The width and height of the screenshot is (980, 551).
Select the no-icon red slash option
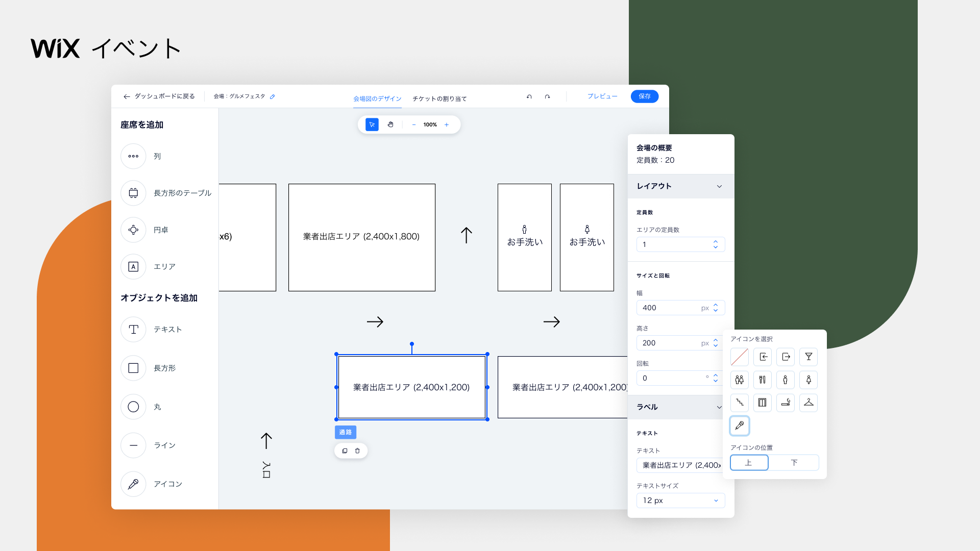[739, 357]
